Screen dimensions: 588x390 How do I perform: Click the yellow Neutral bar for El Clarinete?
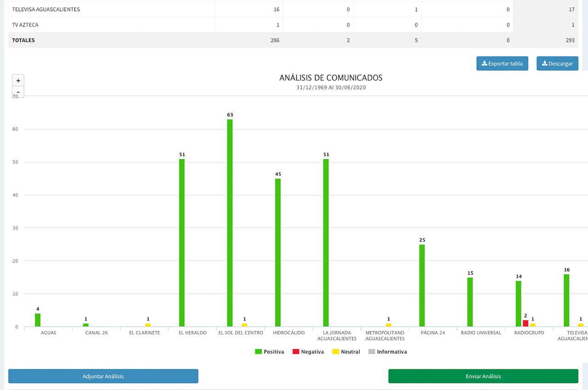click(148, 325)
